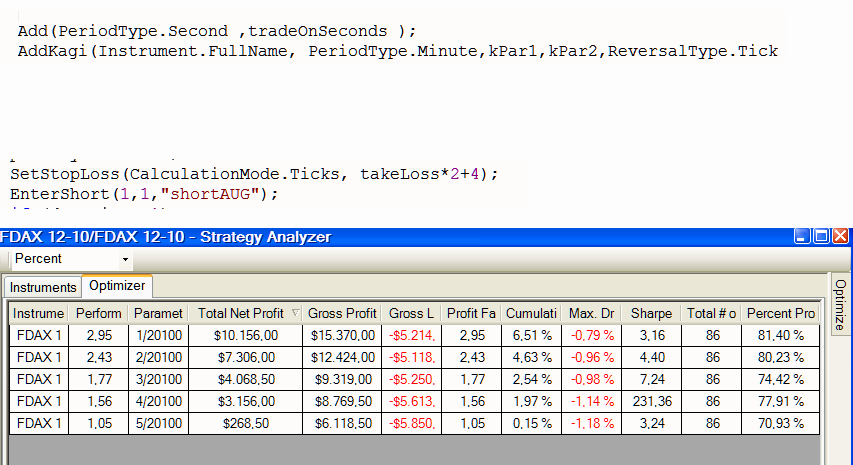Select the Optimizer tab

(x=117, y=286)
